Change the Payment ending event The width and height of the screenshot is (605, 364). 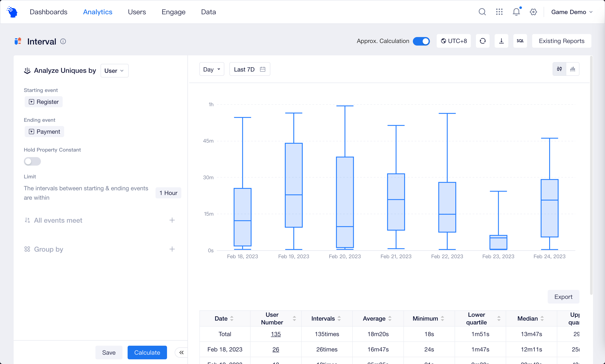point(45,132)
